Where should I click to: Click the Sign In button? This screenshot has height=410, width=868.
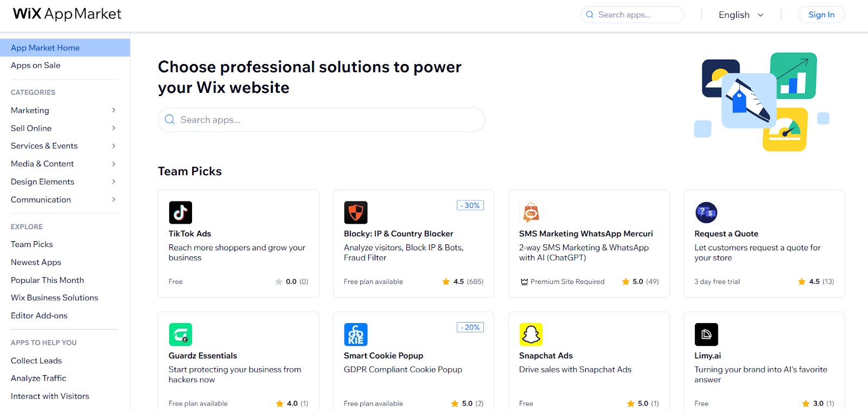[x=821, y=15]
